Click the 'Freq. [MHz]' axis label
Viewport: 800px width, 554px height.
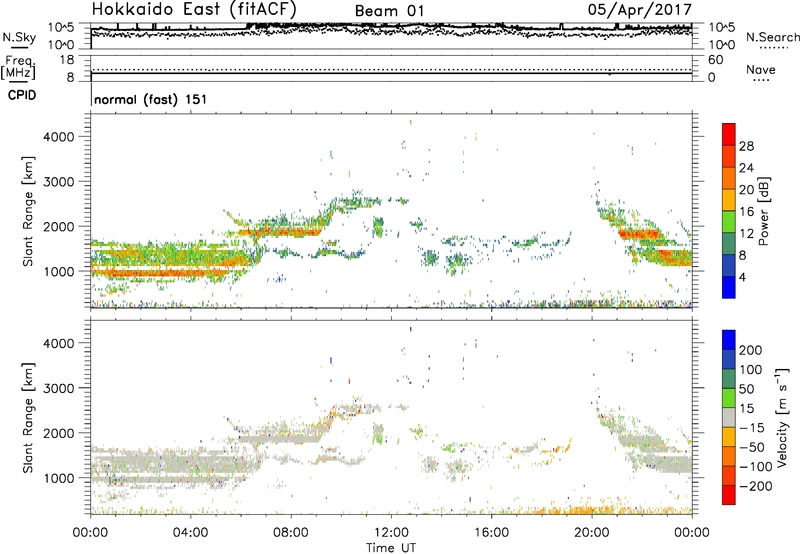[x=19, y=68]
